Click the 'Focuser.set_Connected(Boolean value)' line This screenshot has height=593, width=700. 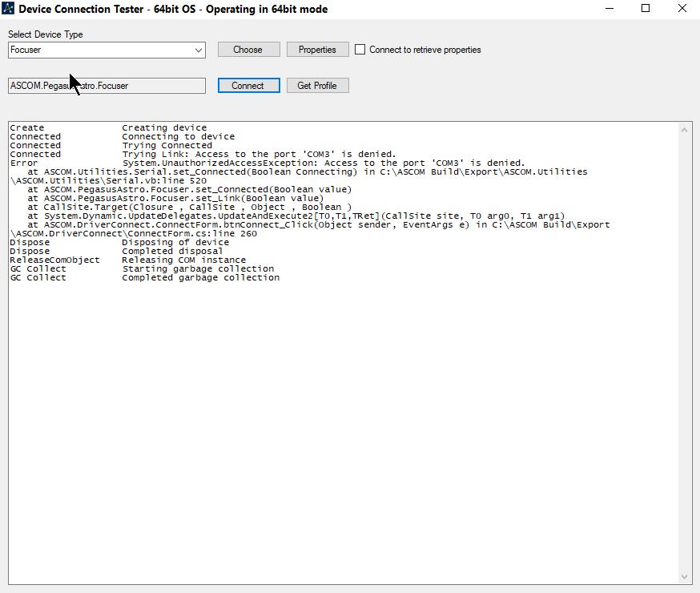click(189, 190)
